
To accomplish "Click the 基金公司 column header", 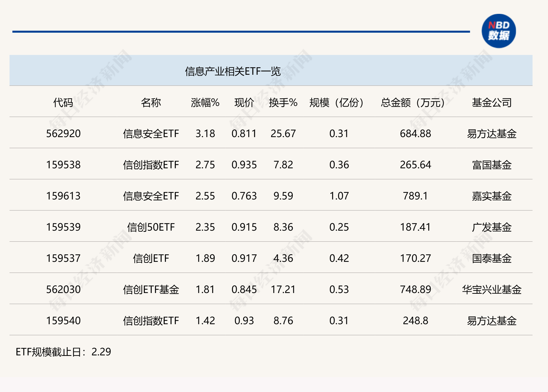I will click(x=492, y=102).
